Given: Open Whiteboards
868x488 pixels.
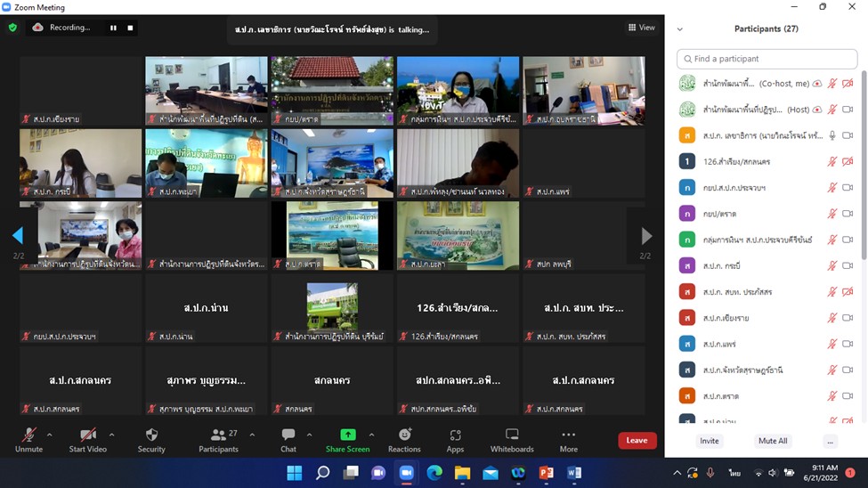Looking at the screenshot, I should coord(512,435).
